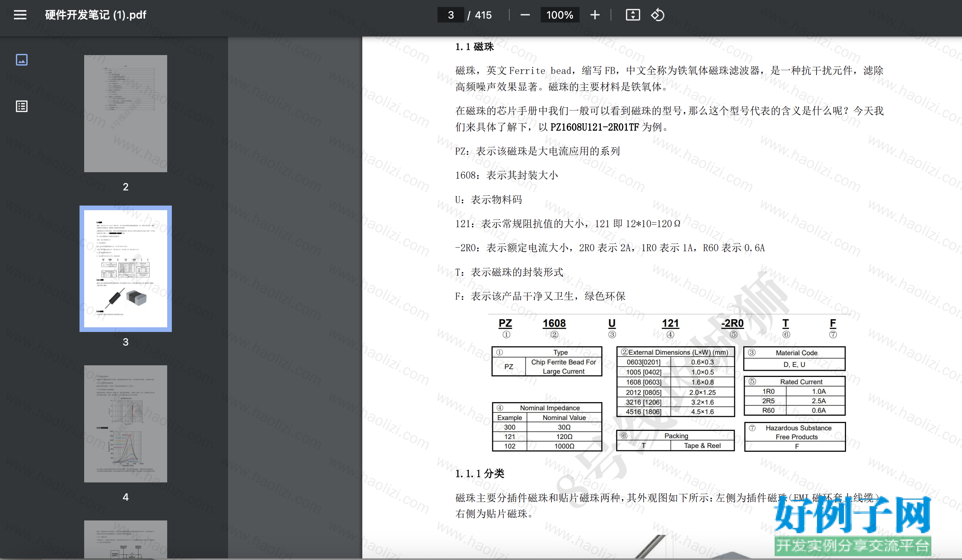Select the table header Nominal Impedance

click(x=550, y=408)
